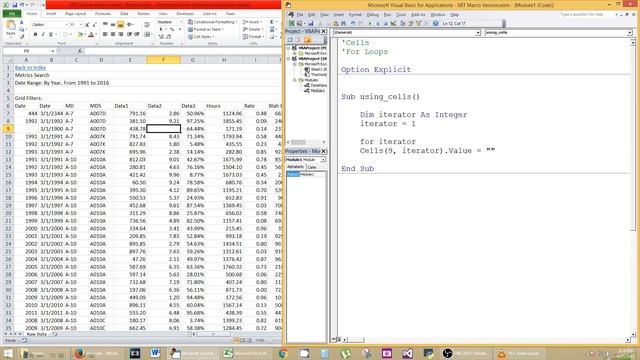The image size is (640, 360).
Task: Click the Back to Index link in Excel
Action: coord(30,68)
